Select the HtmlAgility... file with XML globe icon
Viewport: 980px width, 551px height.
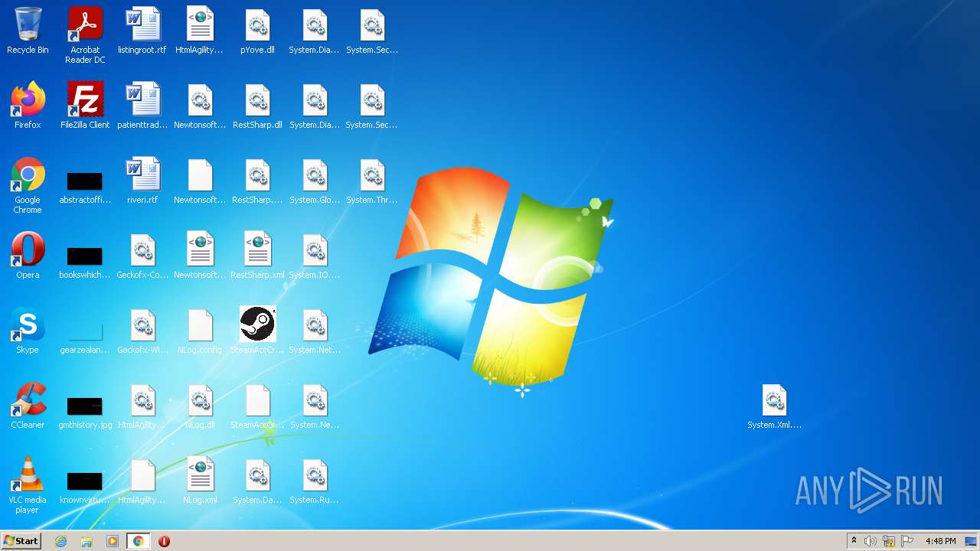click(200, 31)
